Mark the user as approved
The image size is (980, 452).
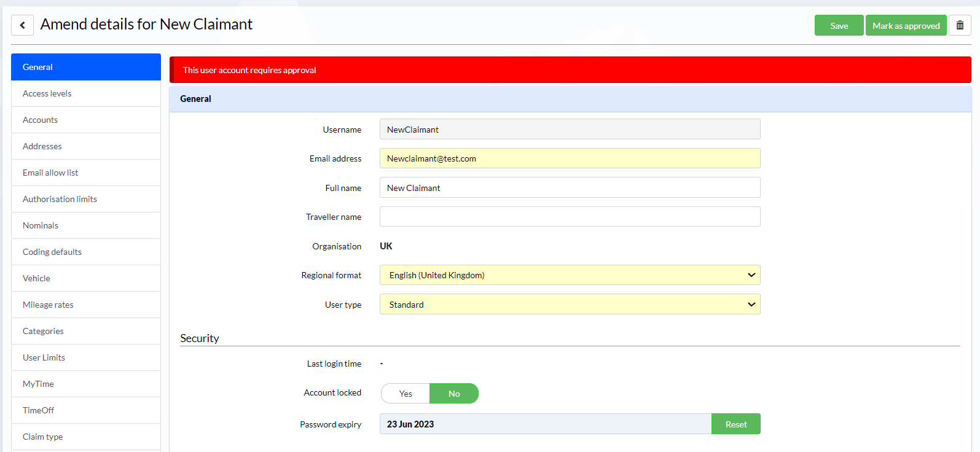pos(906,25)
